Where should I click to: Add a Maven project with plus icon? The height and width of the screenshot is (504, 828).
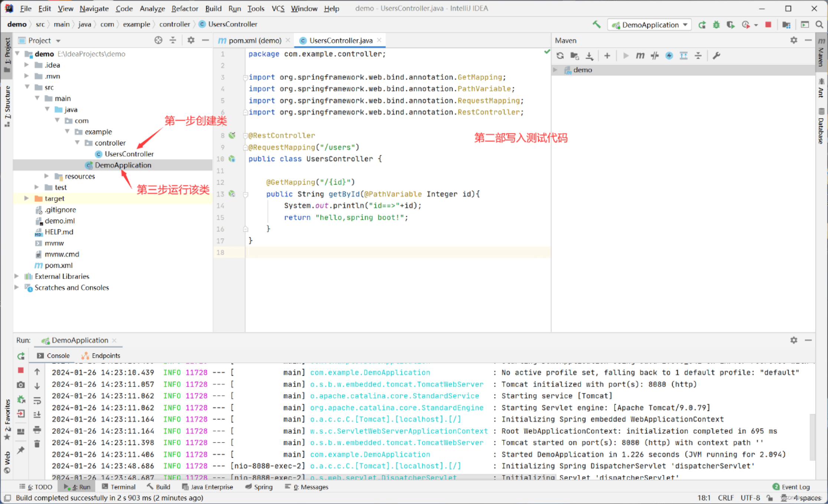coord(607,56)
